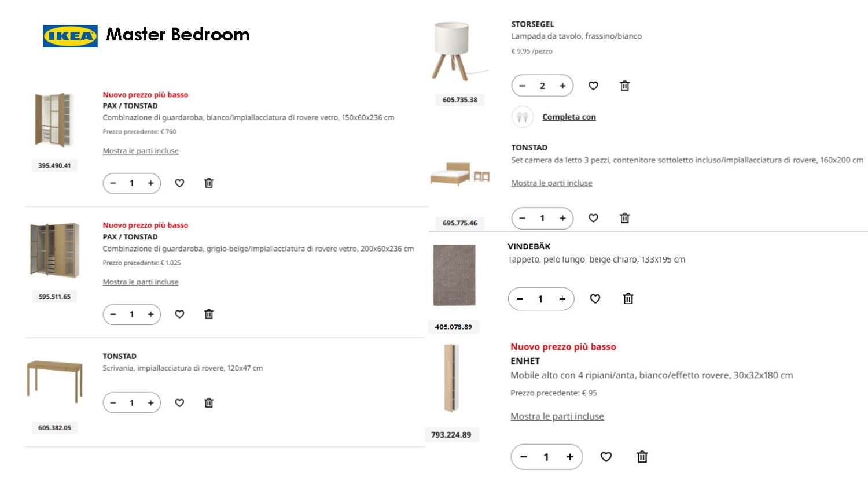
Task: Toggle favorite on 150x60x236 PAX wardrobe
Action: click(179, 183)
